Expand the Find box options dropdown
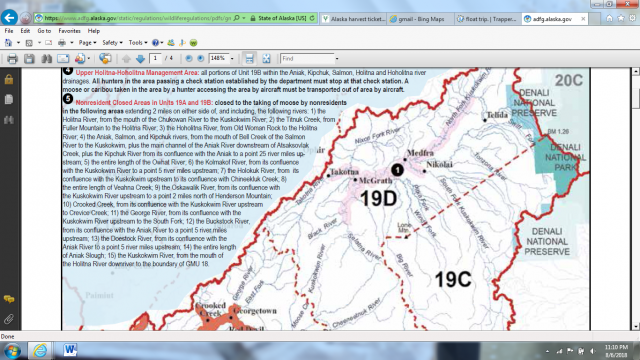This screenshot has width=640, height=360. pyautogui.click(x=337, y=59)
